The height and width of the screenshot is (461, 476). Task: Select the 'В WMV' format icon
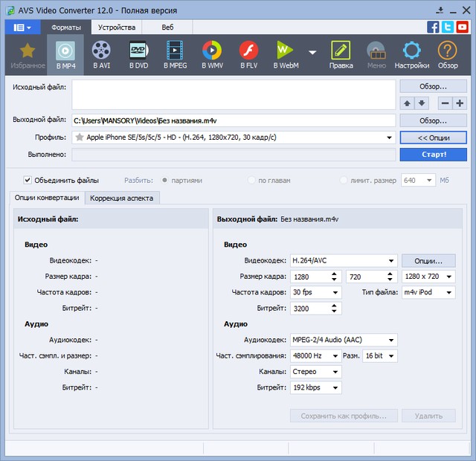pyautogui.click(x=211, y=54)
